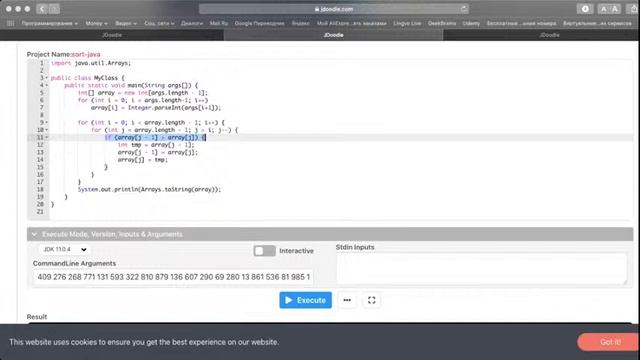Screen dimensions: 640x360
Task: Open the Видео bookmarks folder
Action: point(126,23)
